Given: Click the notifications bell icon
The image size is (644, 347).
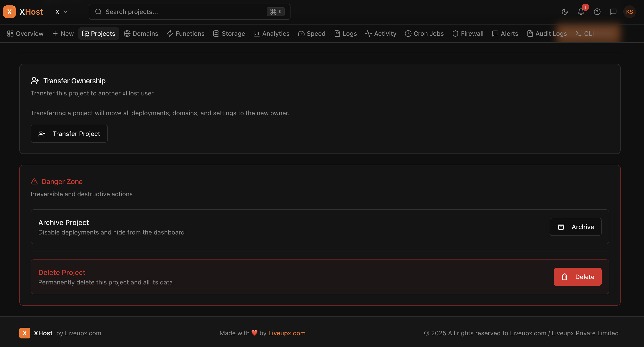Looking at the screenshot, I should pos(581,11).
